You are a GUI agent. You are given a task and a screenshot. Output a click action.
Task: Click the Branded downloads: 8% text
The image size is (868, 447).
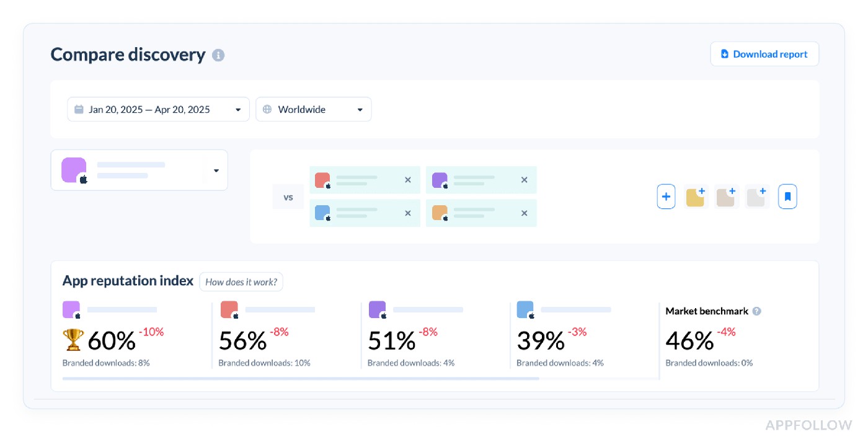click(106, 363)
